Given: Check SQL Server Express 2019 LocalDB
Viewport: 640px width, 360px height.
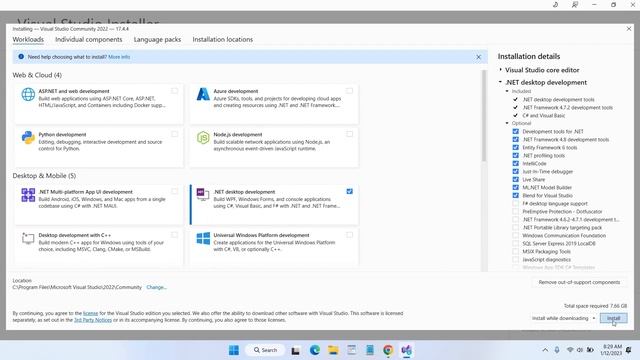Looking at the screenshot, I should click(x=516, y=243).
